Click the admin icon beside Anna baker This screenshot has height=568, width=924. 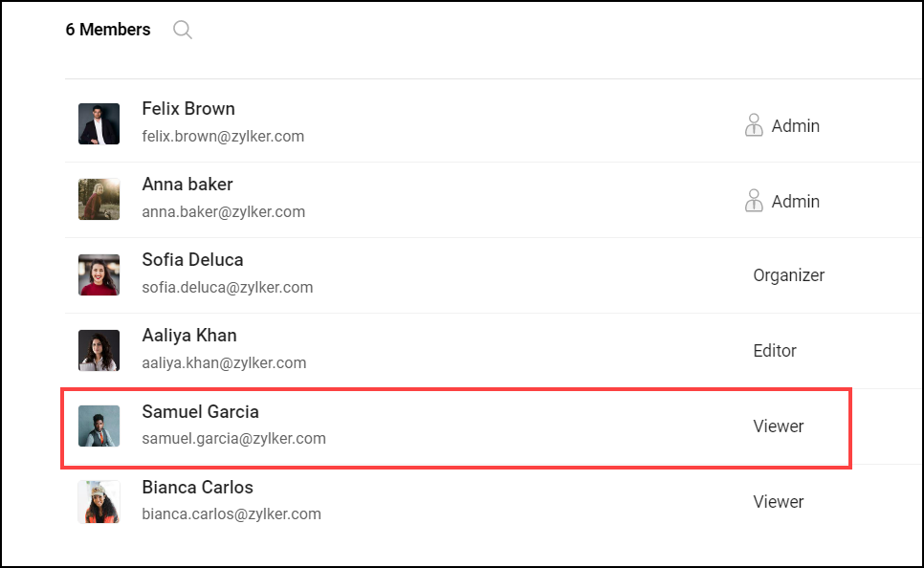[754, 201]
